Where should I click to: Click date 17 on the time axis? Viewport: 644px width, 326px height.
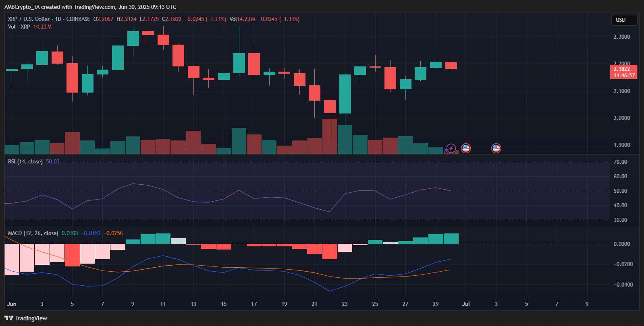pyautogui.click(x=254, y=304)
